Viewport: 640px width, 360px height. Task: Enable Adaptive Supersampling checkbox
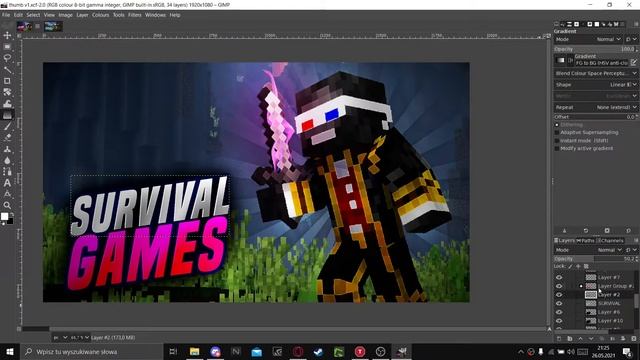(557, 133)
